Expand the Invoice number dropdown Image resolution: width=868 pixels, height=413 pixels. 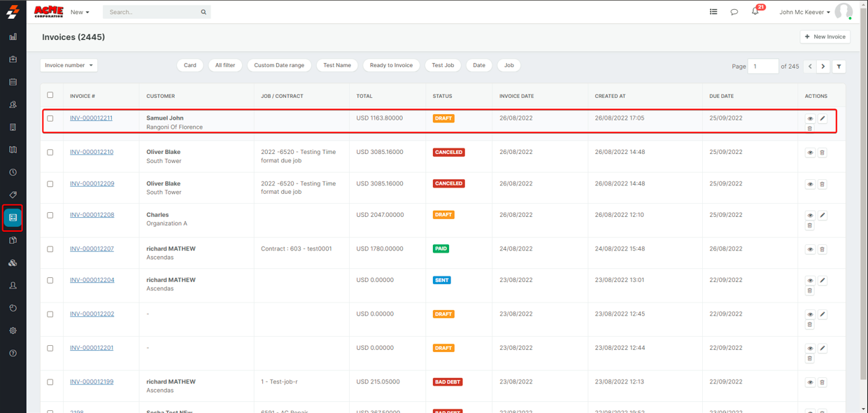pyautogui.click(x=69, y=65)
